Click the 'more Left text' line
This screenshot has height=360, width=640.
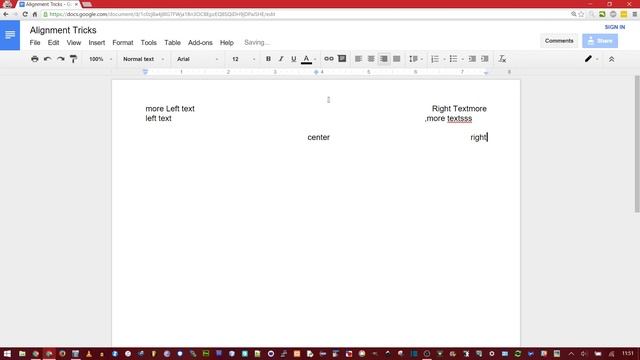(x=170, y=109)
